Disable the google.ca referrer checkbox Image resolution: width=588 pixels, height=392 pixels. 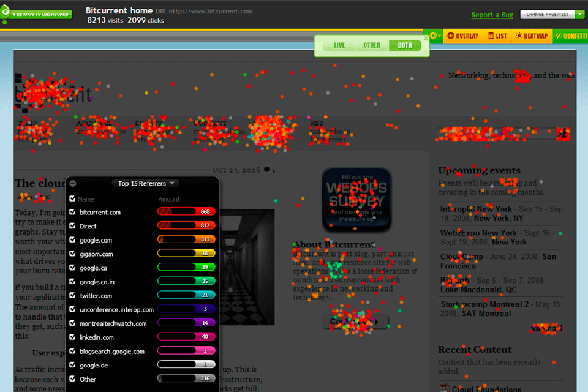click(x=72, y=268)
